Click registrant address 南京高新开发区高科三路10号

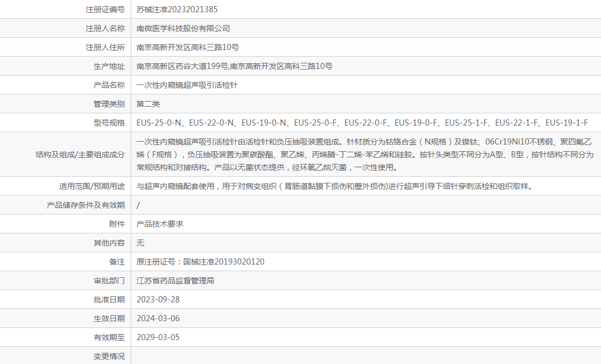point(188,47)
